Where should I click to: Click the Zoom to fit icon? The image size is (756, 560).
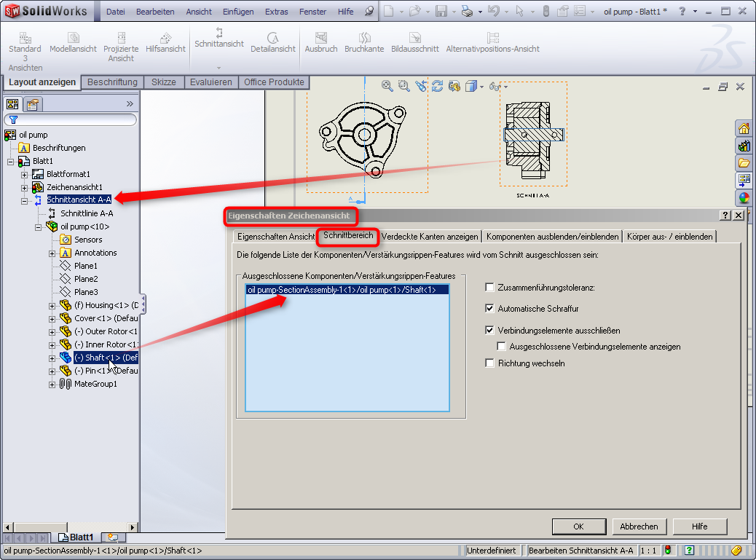(x=387, y=86)
